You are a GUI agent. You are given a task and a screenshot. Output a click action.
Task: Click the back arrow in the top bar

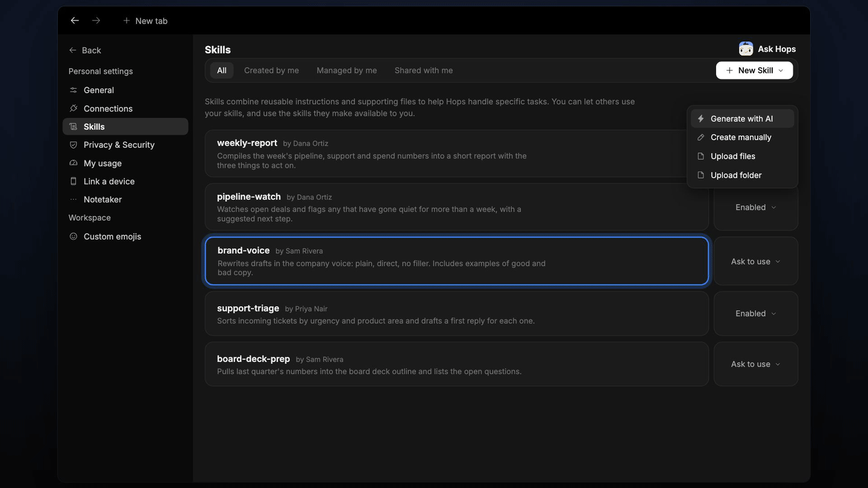point(75,20)
